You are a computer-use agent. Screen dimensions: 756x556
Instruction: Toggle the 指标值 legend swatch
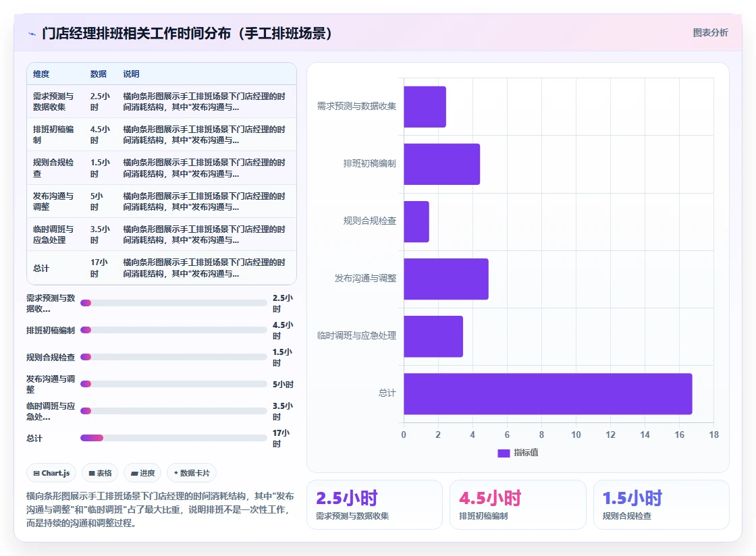[504, 453]
